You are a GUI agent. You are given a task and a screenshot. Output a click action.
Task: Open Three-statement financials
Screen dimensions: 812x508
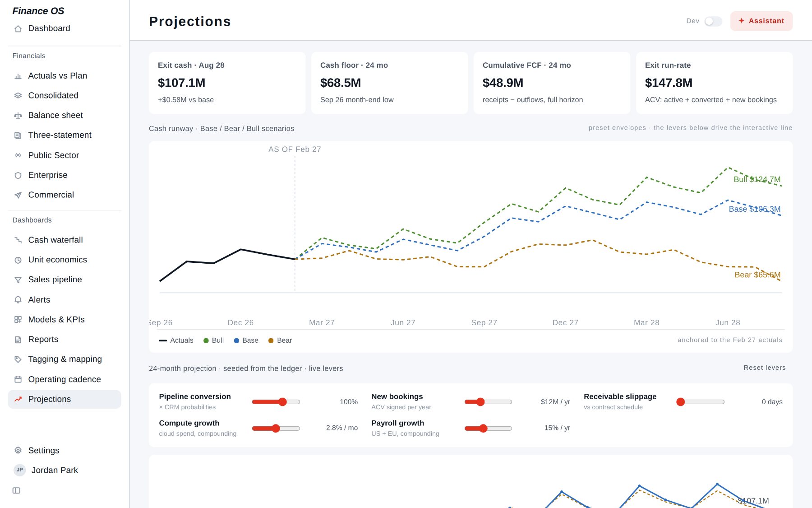pos(65,135)
